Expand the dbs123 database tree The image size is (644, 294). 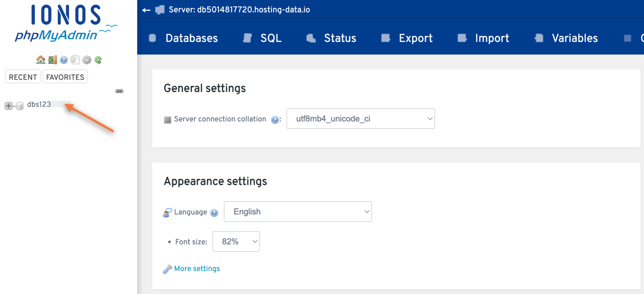pos(8,106)
